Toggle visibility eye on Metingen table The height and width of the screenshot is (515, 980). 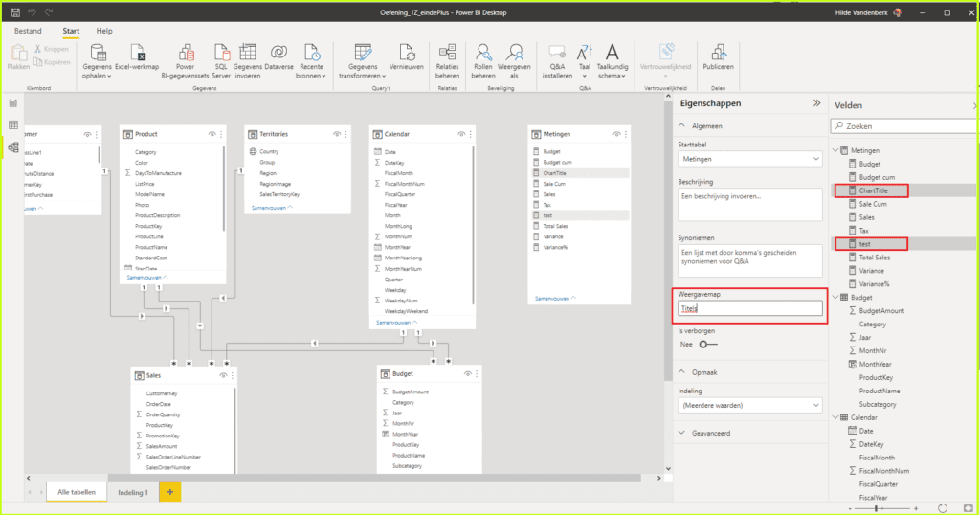tap(616, 134)
